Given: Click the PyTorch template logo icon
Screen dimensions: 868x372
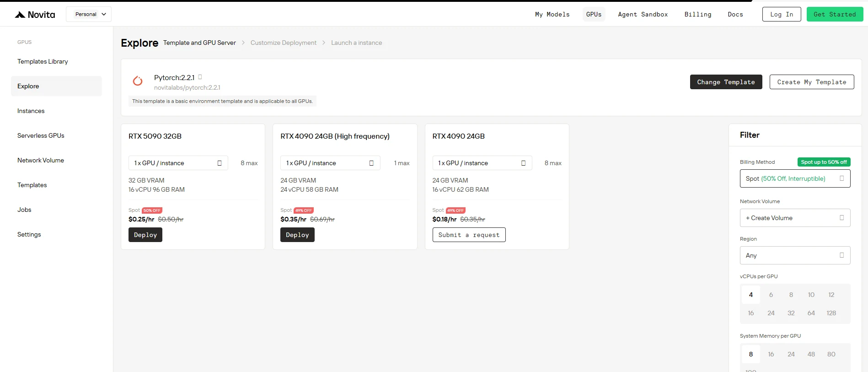Looking at the screenshot, I should click(x=138, y=81).
